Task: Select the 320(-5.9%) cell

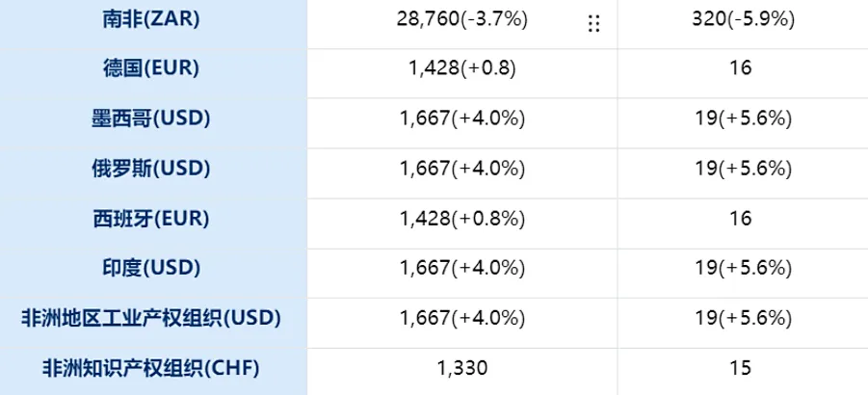Action: tap(741, 18)
